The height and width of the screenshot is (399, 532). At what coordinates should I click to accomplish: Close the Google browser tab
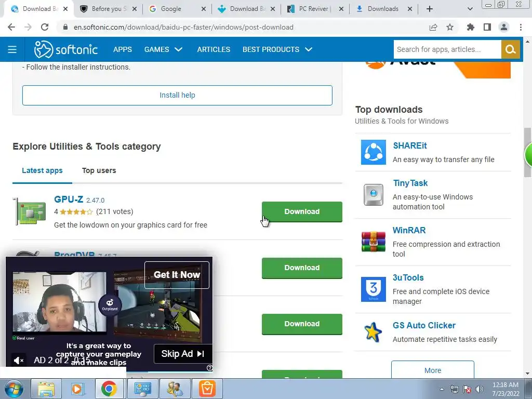(x=204, y=9)
